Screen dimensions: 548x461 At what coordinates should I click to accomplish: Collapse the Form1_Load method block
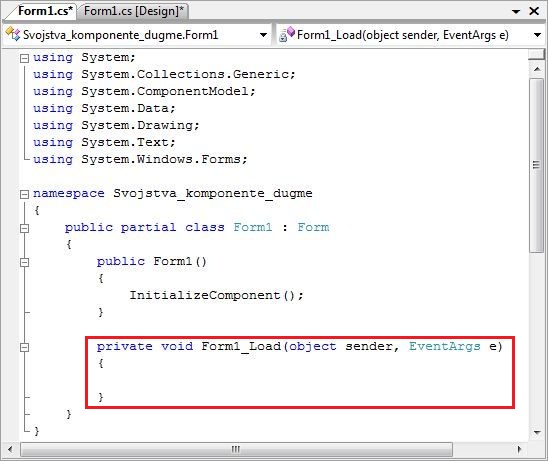(x=24, y=347)
